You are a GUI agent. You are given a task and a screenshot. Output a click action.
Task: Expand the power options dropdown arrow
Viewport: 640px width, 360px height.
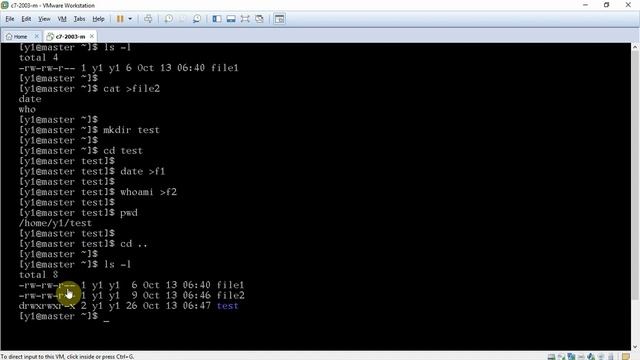[x=130, y=19]
